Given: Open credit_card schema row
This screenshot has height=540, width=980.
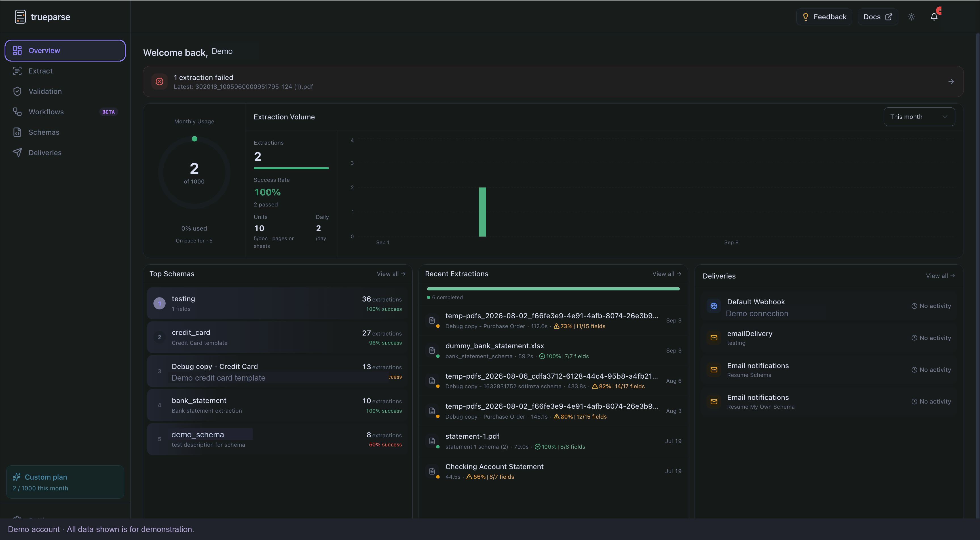Looking at the screenshot, I should [277, 337].
